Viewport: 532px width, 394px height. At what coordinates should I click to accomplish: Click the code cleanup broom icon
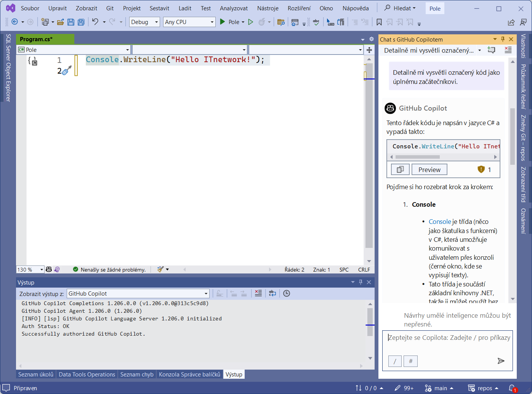(160, 269)
